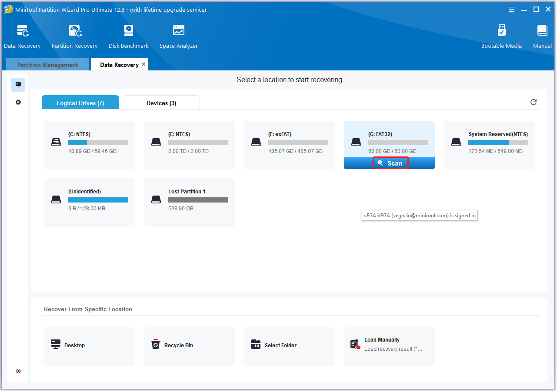Click "40.89 GB / 59.46 GB" text
Viewport: 557px width, 392px height.
point(92,151)
